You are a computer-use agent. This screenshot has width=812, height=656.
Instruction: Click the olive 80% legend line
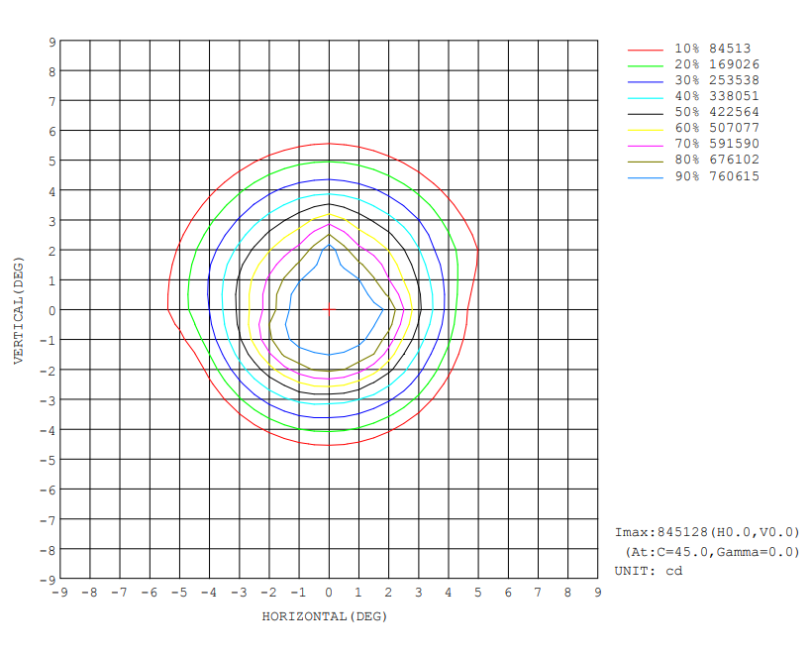644,160
